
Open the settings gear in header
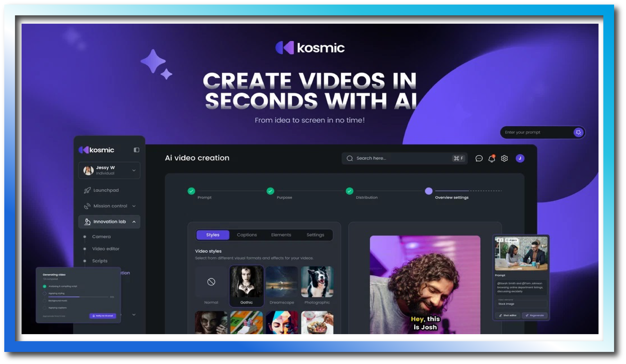[x=504, y=158]
